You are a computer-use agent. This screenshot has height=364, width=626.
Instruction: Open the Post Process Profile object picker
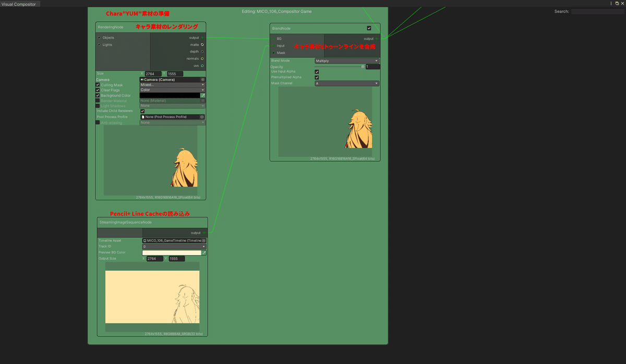coord(202,117)
